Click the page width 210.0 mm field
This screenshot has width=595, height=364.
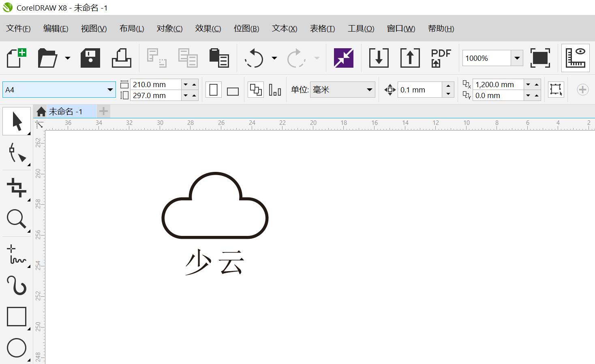tap(155, 84)
